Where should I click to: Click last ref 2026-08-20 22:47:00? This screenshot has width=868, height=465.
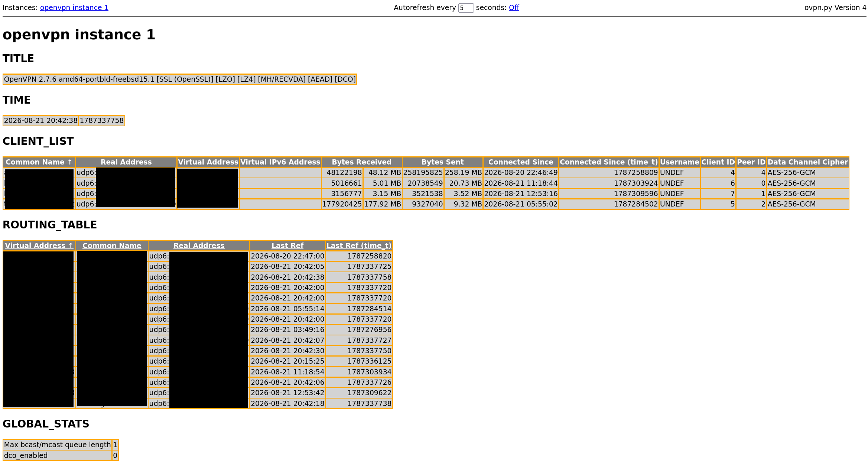pyautogui.click(x=287, y=256)
